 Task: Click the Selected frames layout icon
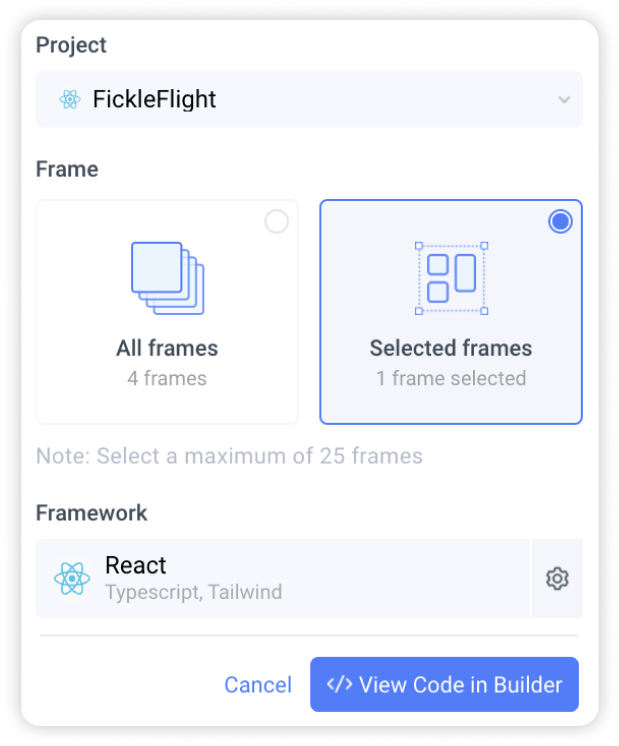coord(451,277)
